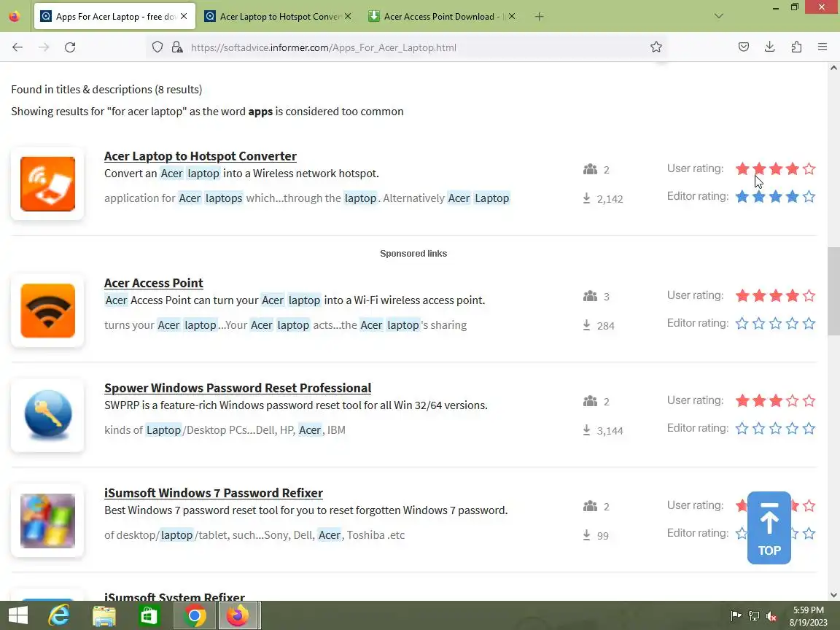Open File Explorer from the taskbar

coord(104,615)
